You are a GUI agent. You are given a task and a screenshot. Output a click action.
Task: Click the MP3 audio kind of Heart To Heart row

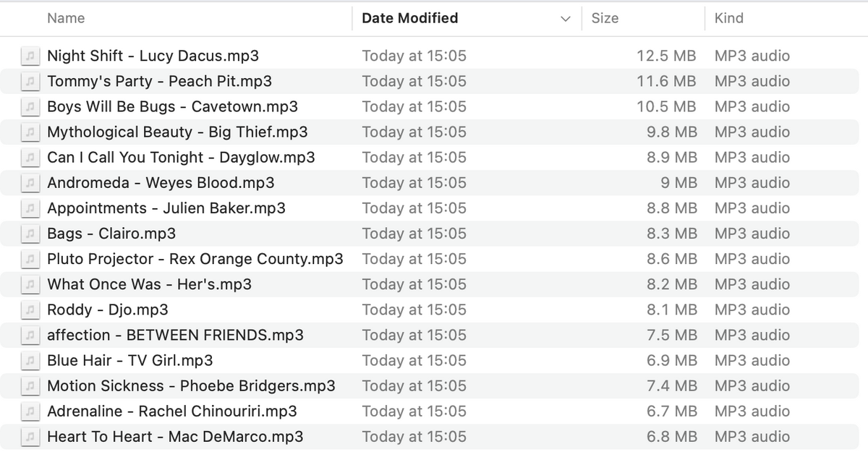coord(752,437)
